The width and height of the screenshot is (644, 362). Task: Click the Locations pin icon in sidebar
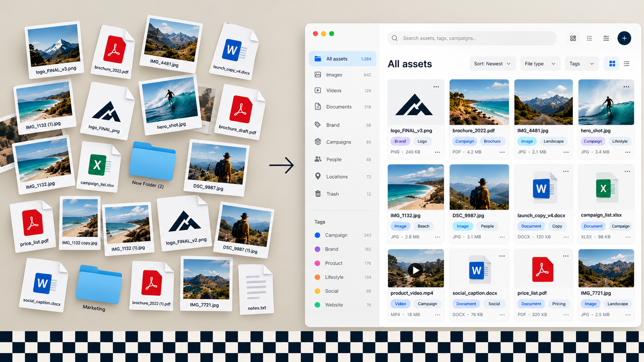click(x=318, y=176)
